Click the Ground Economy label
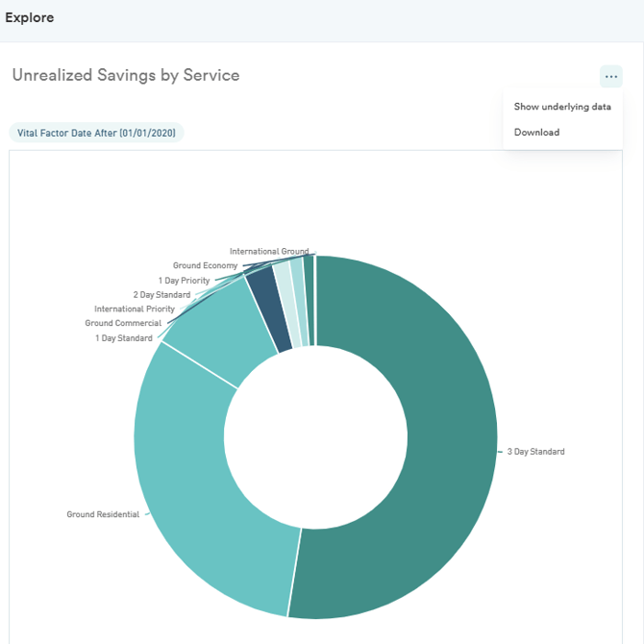Viewport: 644px width, 644px height. (205, 265)
